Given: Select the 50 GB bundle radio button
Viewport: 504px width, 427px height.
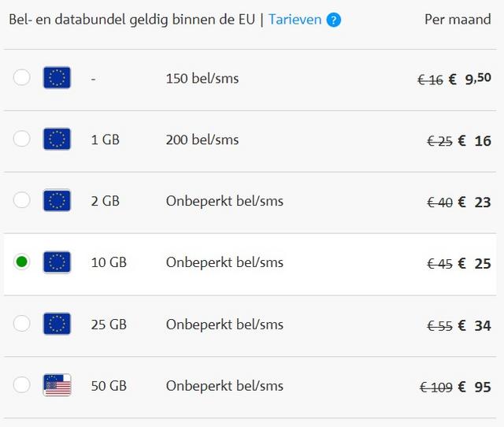Looking at the screenshot, I should coord(22,384).
